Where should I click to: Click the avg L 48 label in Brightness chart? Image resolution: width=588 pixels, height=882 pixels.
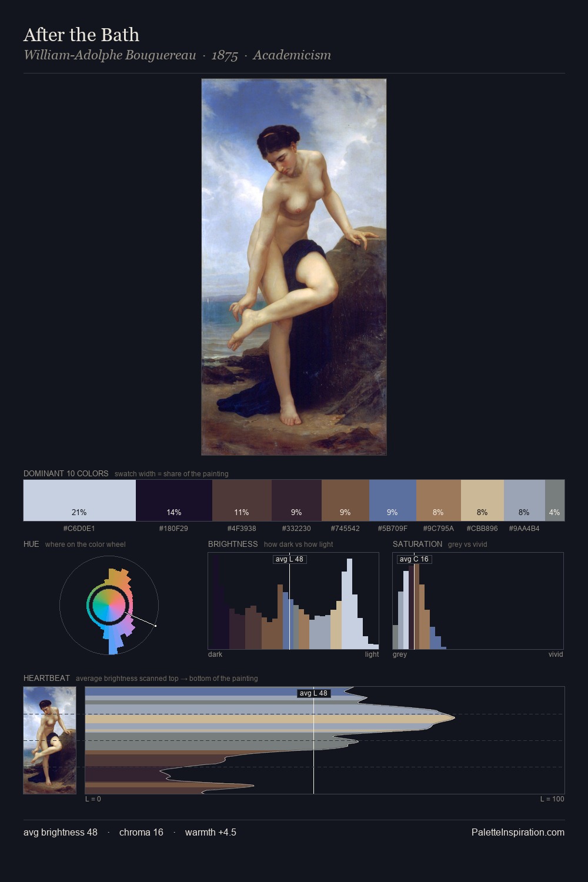(x=289, y=559)
